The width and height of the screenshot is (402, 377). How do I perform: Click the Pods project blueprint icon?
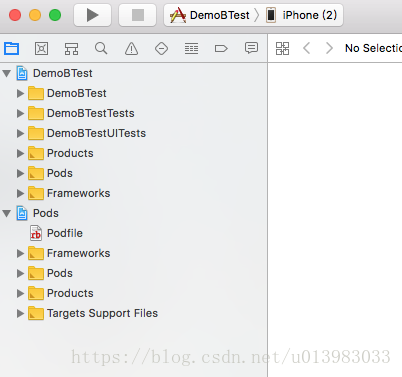pyautogui.click(x=22, y=213)
